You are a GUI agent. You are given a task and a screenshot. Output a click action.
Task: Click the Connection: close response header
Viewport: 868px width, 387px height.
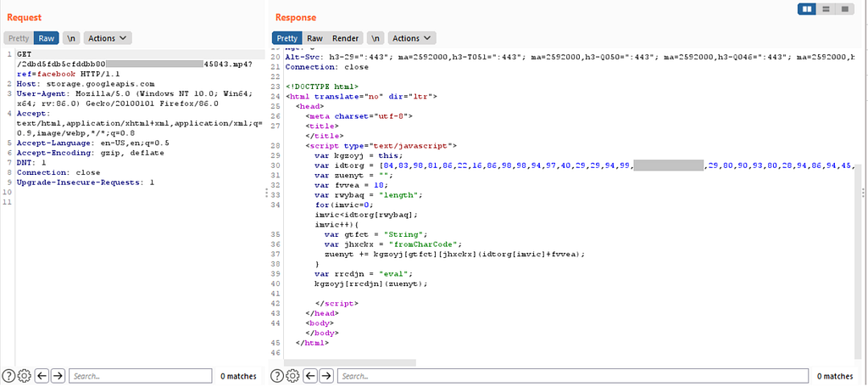[326, 67]
